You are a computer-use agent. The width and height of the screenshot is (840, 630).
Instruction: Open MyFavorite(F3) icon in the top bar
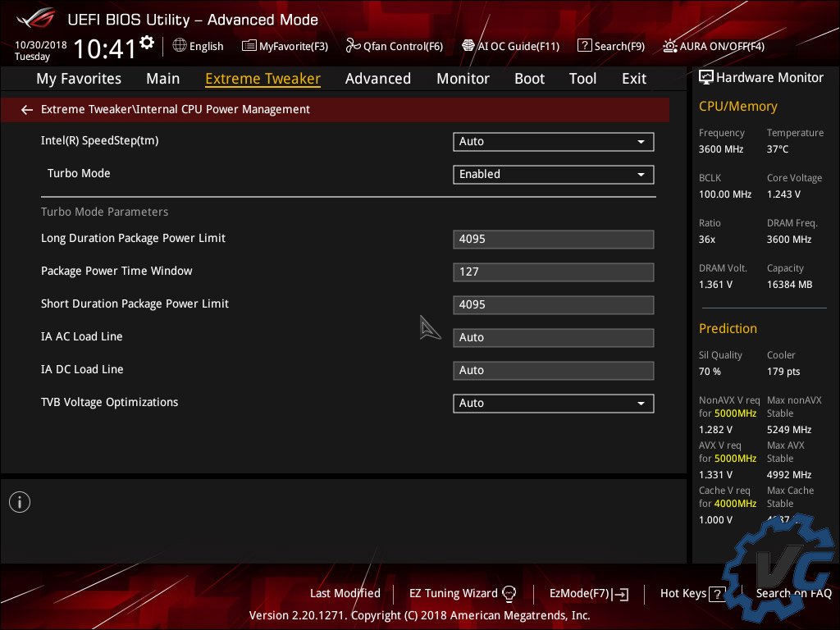249,46
